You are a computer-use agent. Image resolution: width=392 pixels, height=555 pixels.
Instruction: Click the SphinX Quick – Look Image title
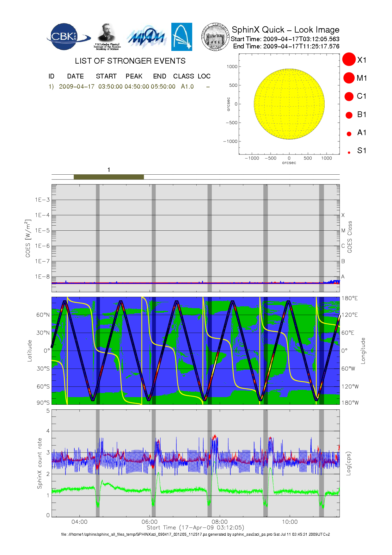click(x=285, y=30)
